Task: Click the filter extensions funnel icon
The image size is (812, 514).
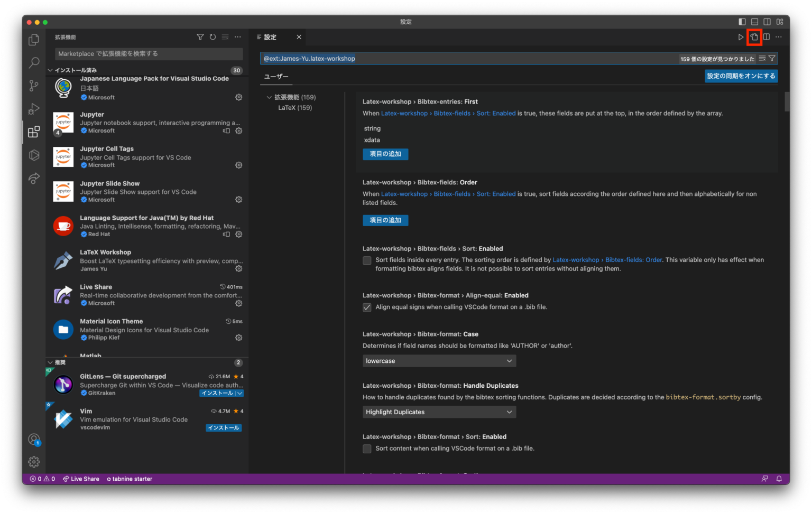Action: click(x=200, y=37)
